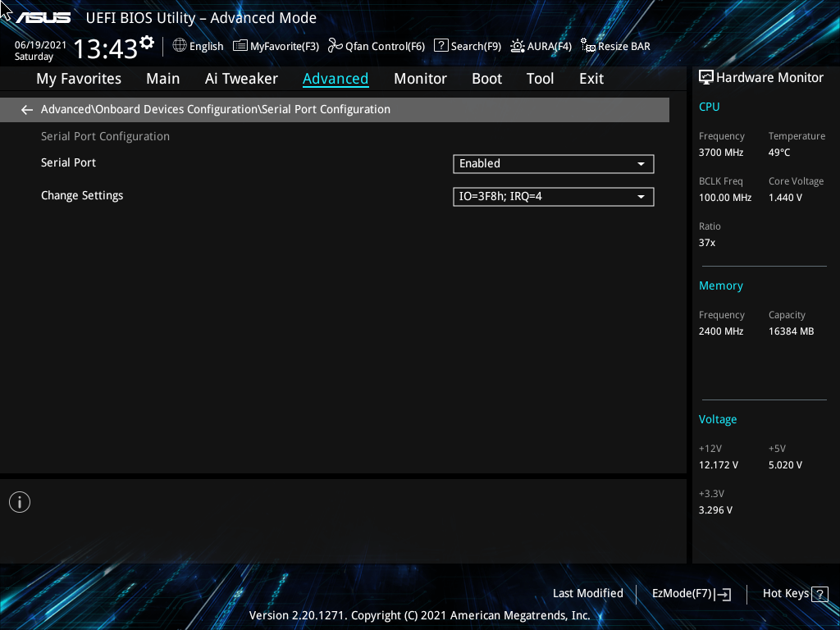Viewport: 840px width, 630px height.
Task: Click the information icon near bottom left
Action: [19, 501]
